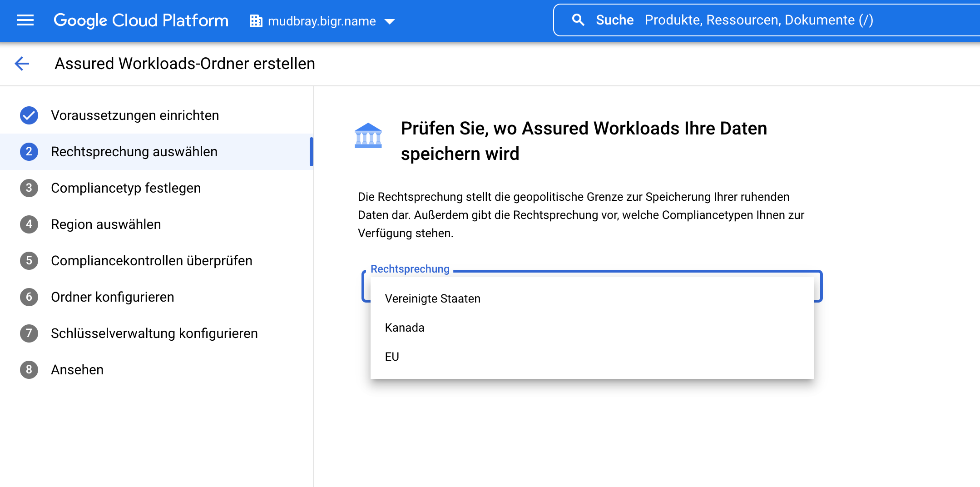The width and height of the screenshot is (980, 487).
Task: Open the navigation hamburger menu
Action: pos(25,20)
